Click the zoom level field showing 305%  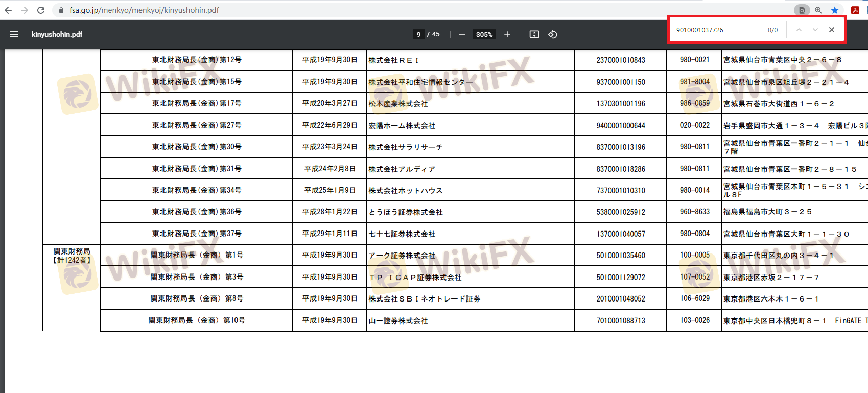pyautogui.click(x=484, y=34)
